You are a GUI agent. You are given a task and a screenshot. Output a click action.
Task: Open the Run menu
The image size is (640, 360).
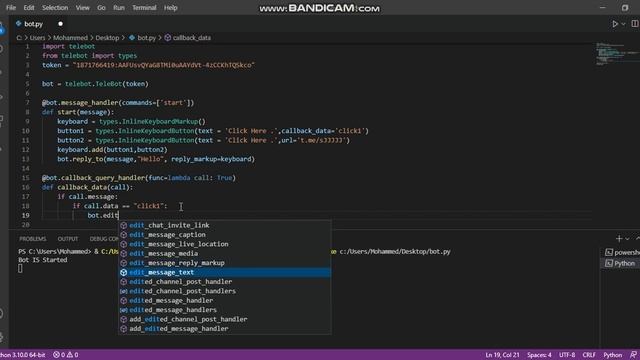point(119,8)
